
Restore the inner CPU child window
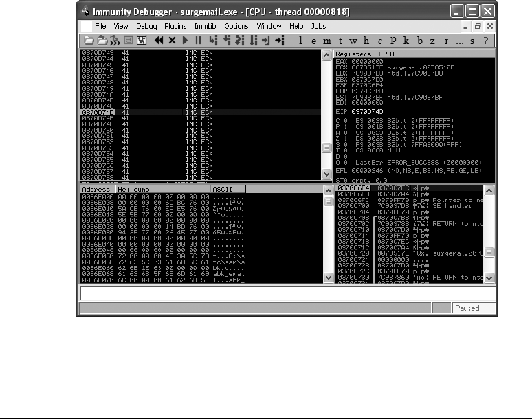(478, 26)
